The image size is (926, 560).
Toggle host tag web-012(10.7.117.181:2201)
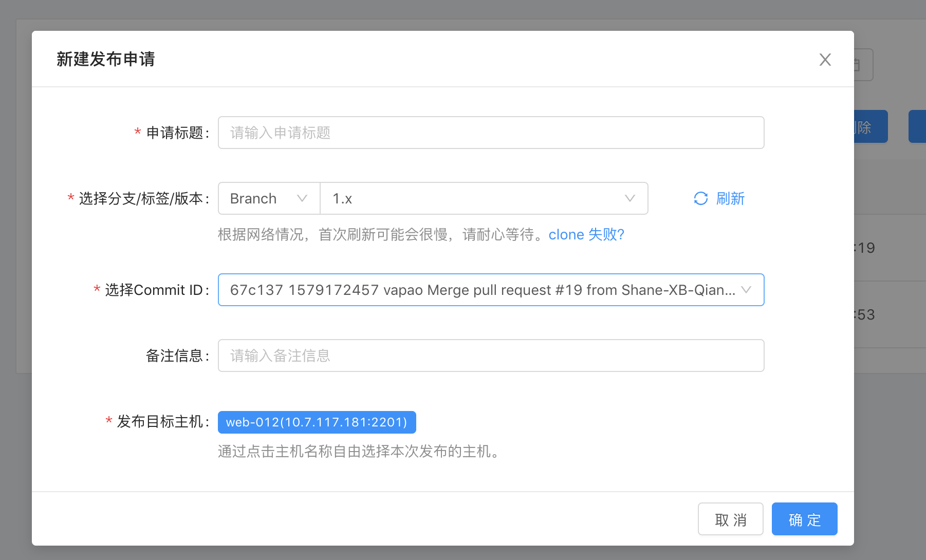(x=317, y=422)
